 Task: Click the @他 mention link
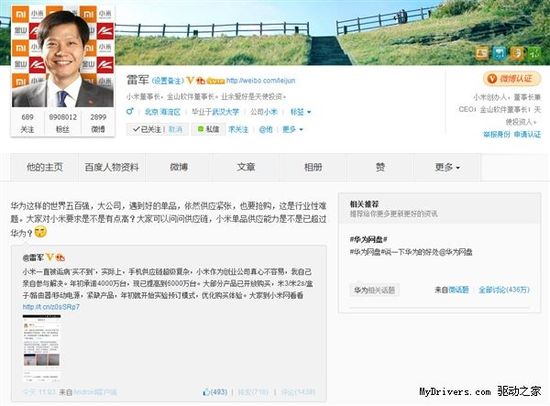tap(266, 129)
